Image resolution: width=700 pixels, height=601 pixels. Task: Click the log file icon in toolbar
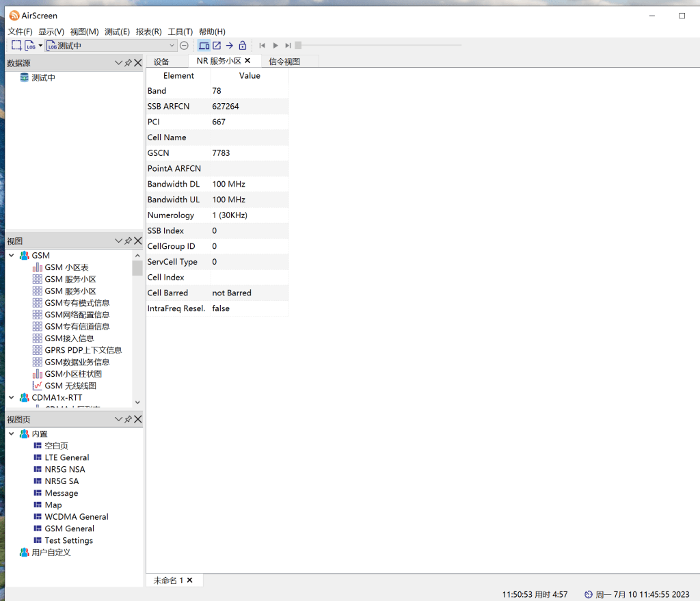pos(30,46)
